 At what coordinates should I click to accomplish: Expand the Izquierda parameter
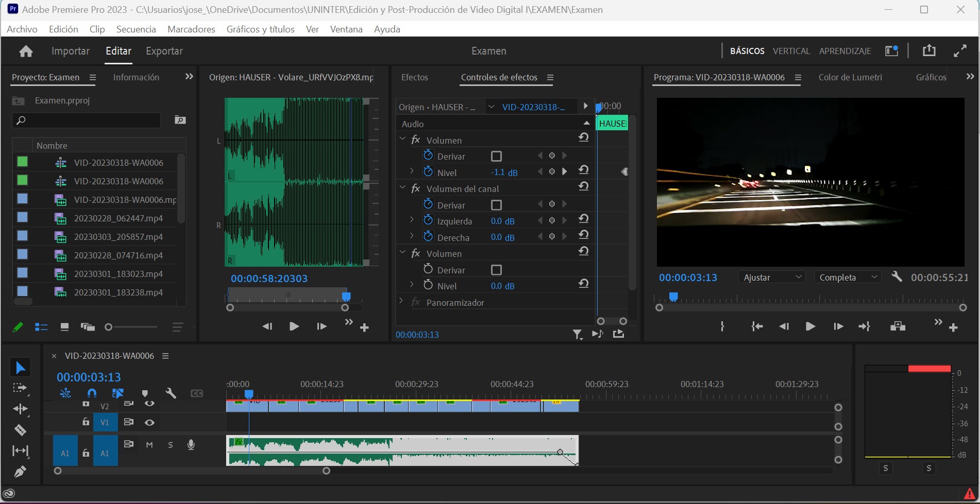point(412,219)
